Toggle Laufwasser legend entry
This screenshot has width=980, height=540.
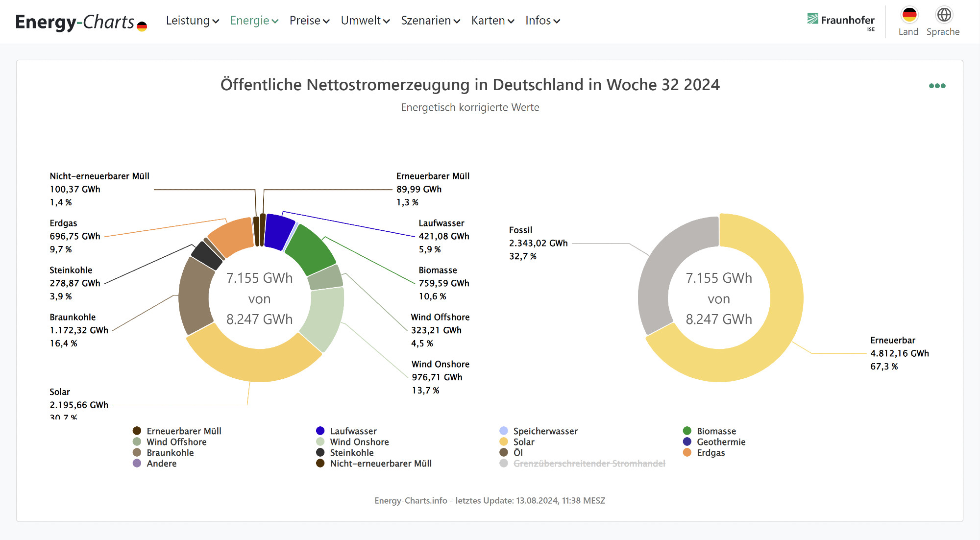(x=346, y=431)
